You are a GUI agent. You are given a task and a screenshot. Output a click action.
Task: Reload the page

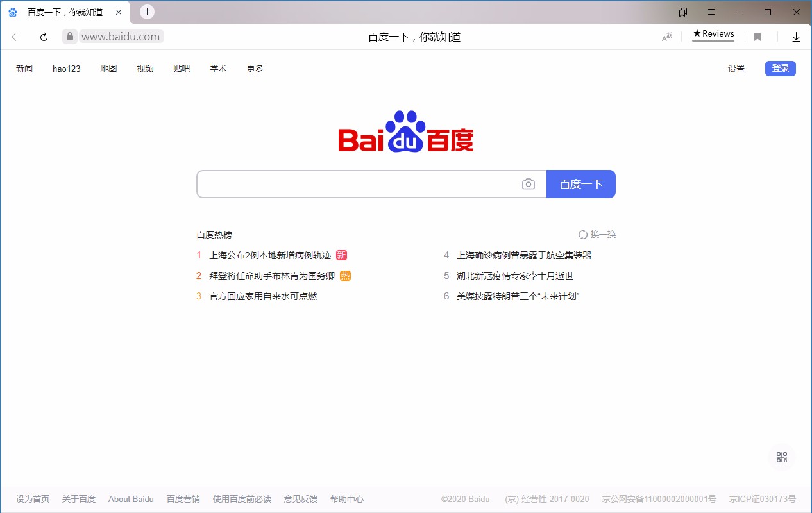[43, 37]
